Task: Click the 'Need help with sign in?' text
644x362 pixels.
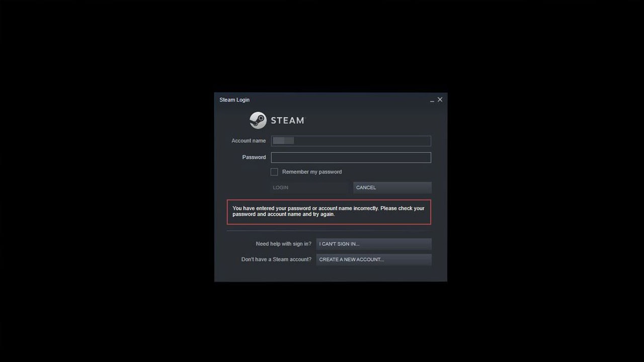Action: (x=284, y=244)
